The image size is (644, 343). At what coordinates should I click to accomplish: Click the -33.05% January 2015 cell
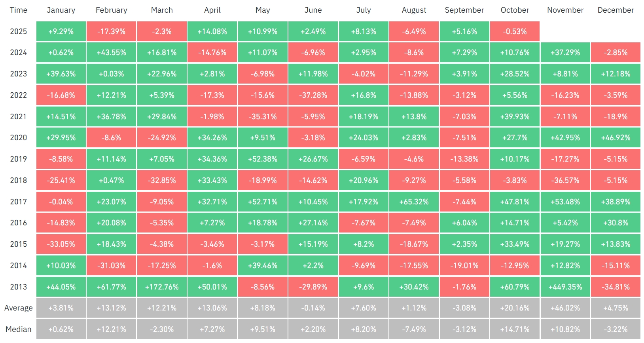point(61,244)
